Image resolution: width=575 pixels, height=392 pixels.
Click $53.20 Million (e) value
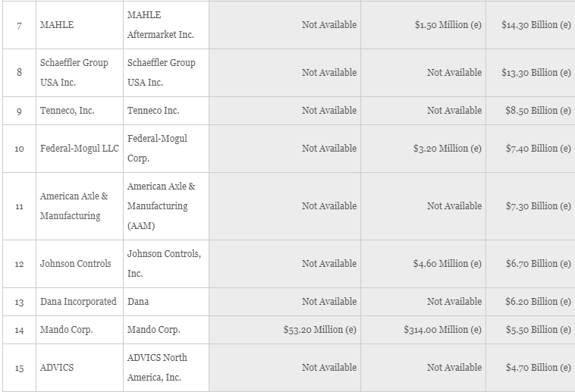tap(319, 330)
